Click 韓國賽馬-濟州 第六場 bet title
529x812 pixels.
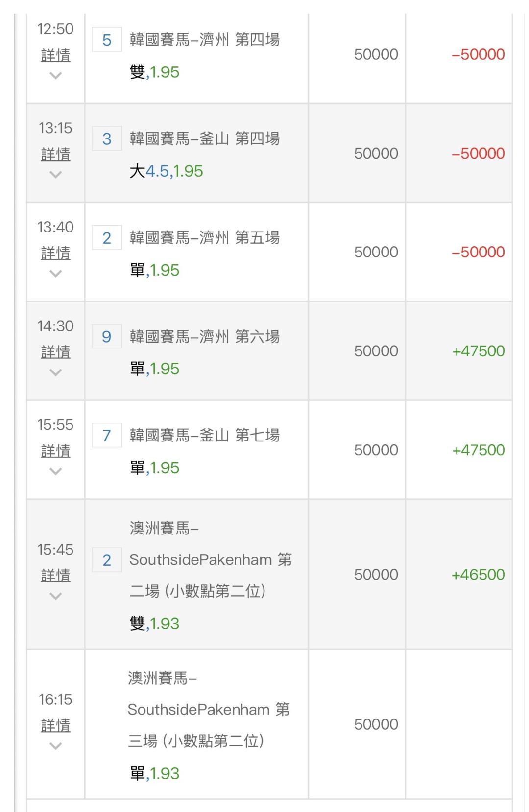point(204,337)
